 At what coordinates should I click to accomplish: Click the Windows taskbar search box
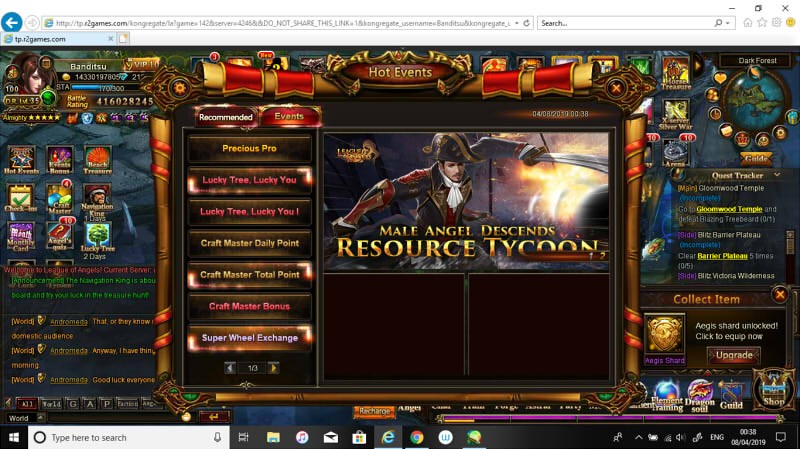(x=125, y=438)
